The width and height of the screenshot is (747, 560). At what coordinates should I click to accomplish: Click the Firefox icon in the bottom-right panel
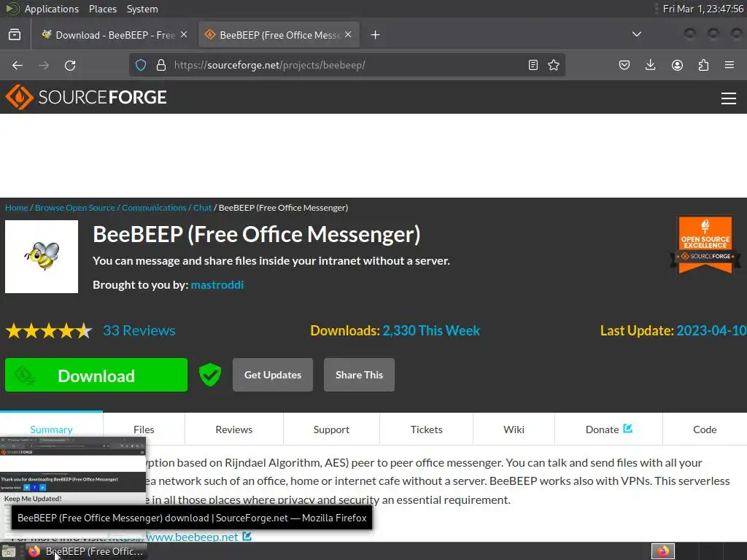coord(663,551)
